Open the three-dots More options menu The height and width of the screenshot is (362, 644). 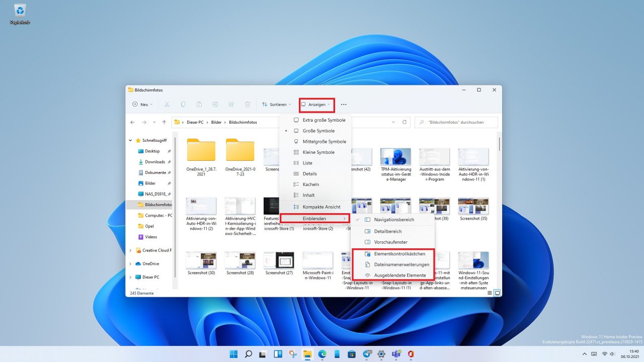[344, 105]
